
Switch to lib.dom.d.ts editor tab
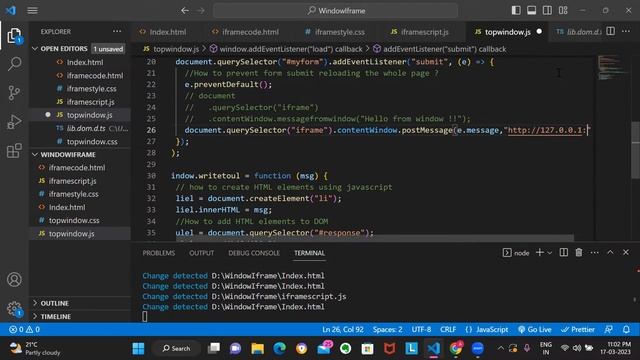(579, 32)
